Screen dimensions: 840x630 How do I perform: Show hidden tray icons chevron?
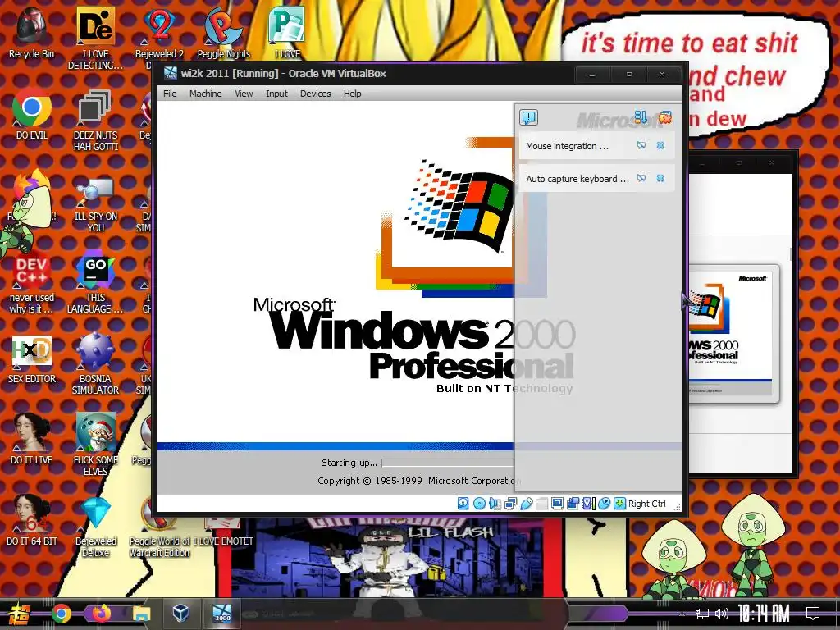point(682,614)
